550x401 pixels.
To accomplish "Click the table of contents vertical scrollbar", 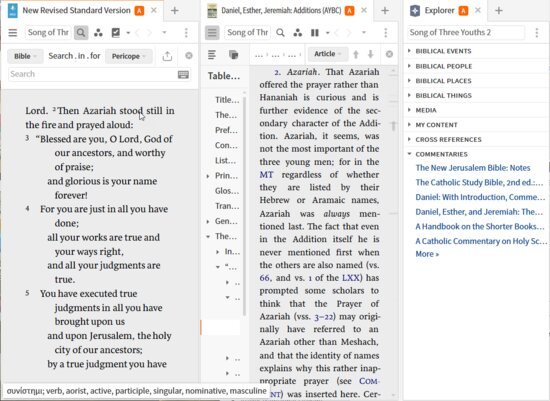I will tap(245, 206).
